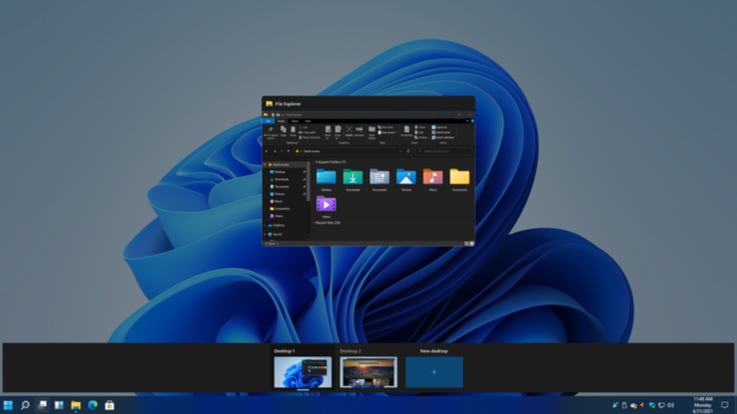737x414 pixels.
Task: Switch to the large icons view button
Action: pos(471,243)
